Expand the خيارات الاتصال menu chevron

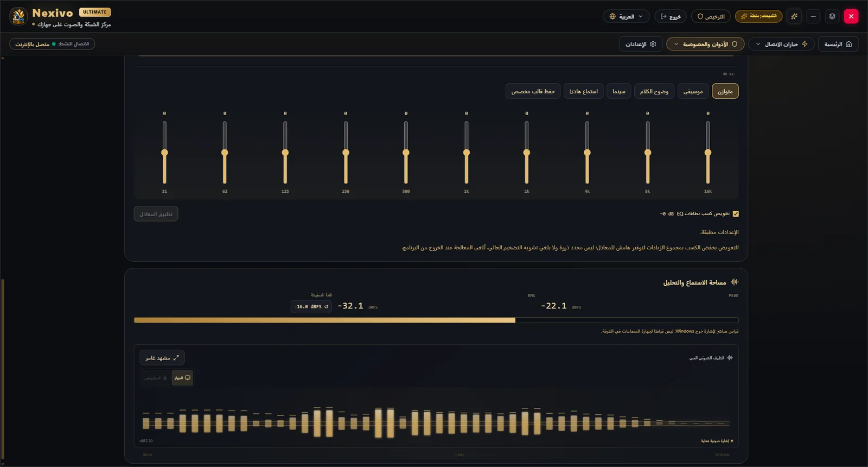[x=758, y=44]
